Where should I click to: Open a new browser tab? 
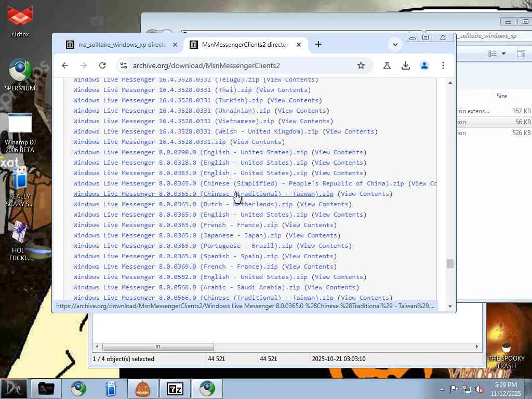[318, 45]
